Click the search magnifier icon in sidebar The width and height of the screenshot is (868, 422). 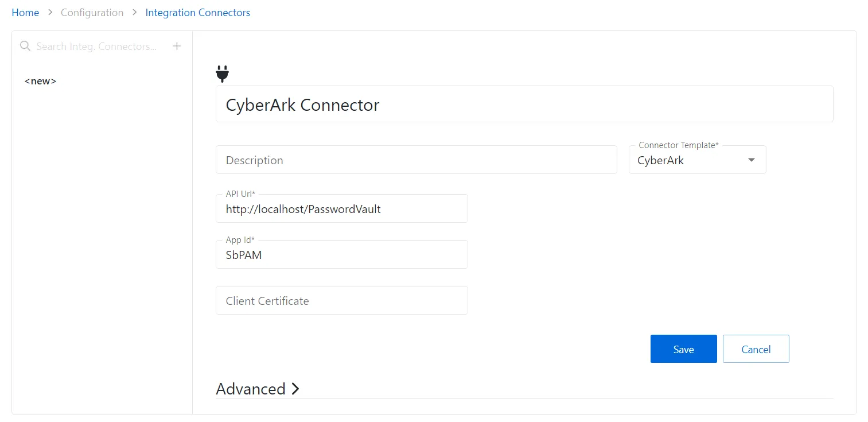(x=25, y=46)
